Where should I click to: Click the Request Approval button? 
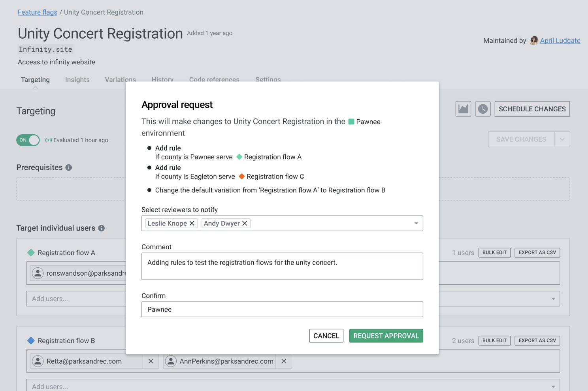[386, 336]
